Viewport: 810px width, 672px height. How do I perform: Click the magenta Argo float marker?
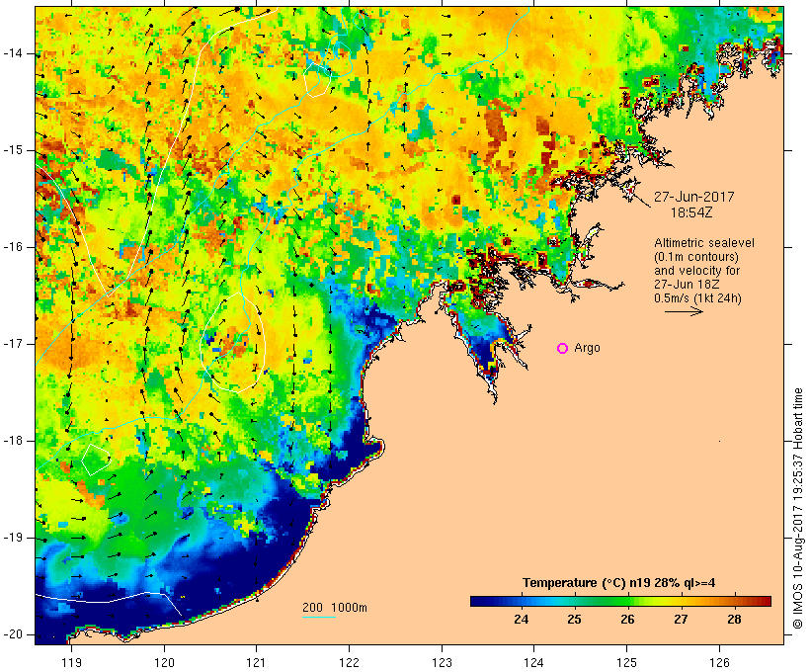click(563, 349)
